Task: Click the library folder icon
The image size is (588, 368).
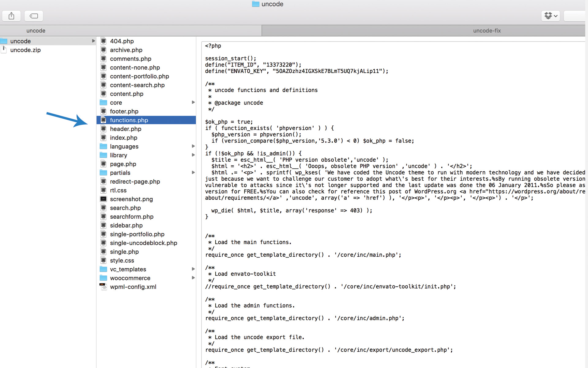Action: pos(104,155)
